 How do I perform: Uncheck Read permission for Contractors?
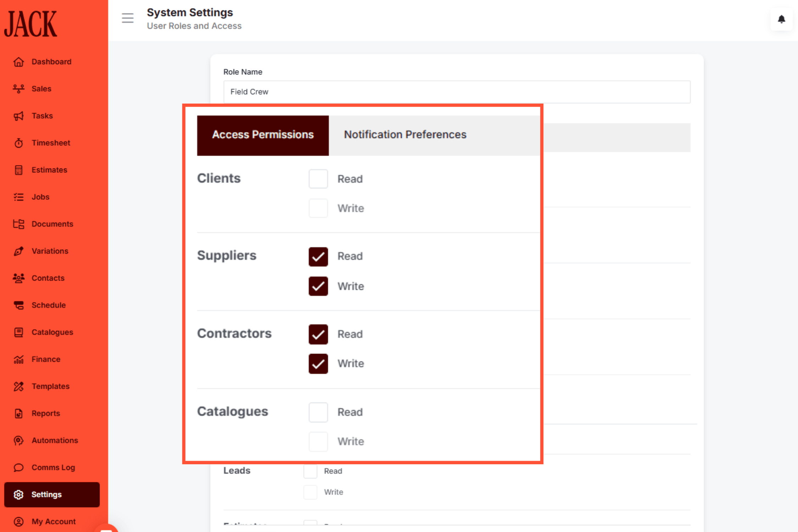pyautogui.click(x=318, y=334)
